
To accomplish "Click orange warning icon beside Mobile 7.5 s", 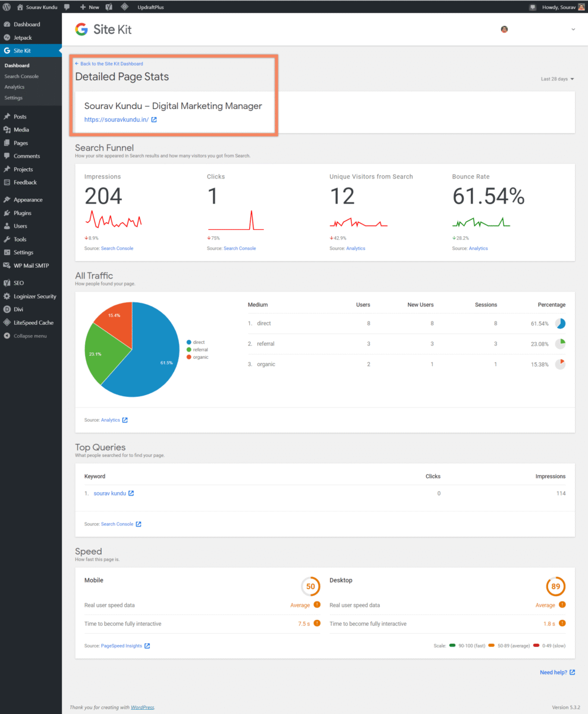I will coord(317,624).
